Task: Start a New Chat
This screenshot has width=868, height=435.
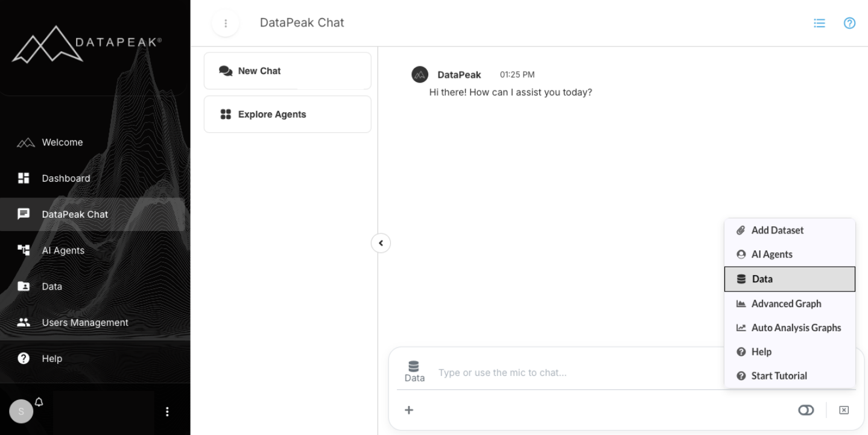Action: (287, 71)
